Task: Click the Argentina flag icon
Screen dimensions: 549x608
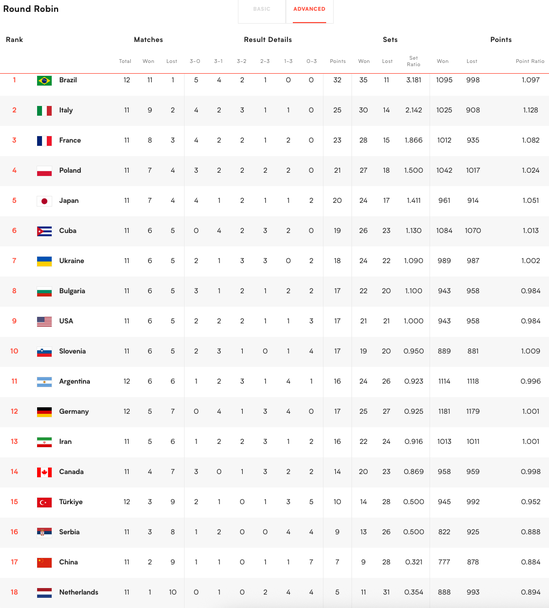Action: click(x=44, y=382)
